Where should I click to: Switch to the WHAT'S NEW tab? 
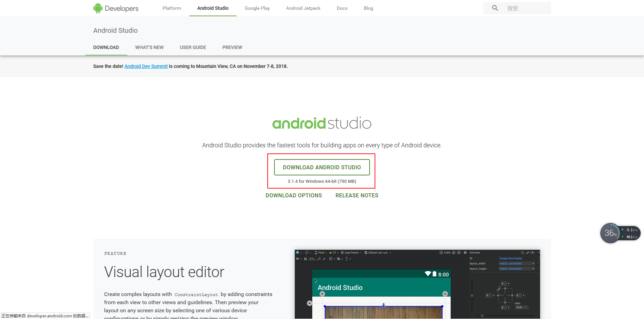(x=149, y=47)
